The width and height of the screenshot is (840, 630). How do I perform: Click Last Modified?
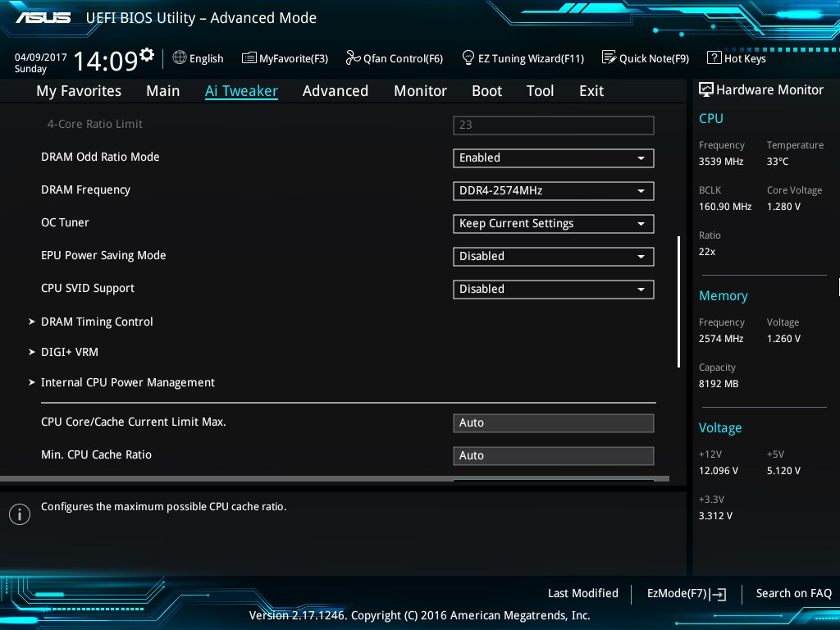(x=583, y=593)
